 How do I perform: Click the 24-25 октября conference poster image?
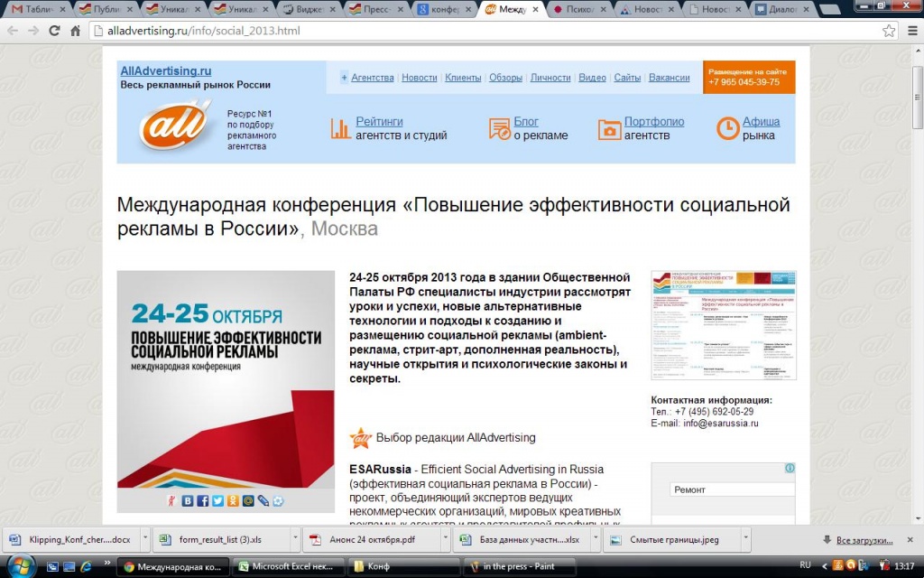226,380
